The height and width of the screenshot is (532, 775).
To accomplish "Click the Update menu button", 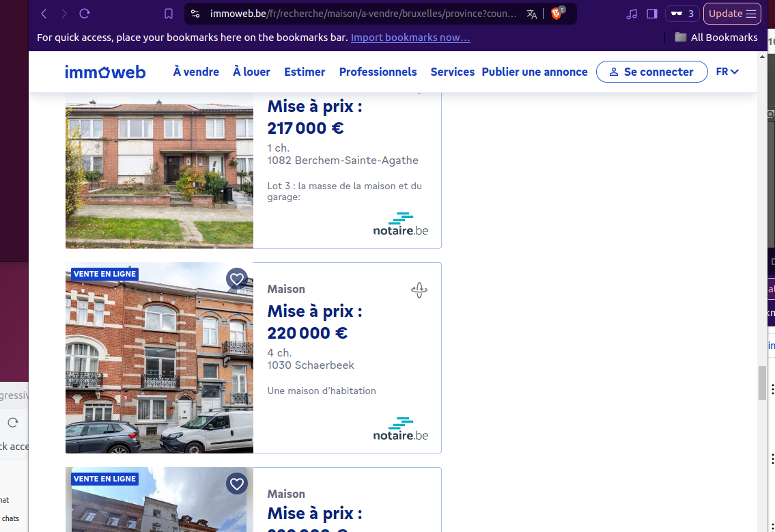I will tap(732, 14).
